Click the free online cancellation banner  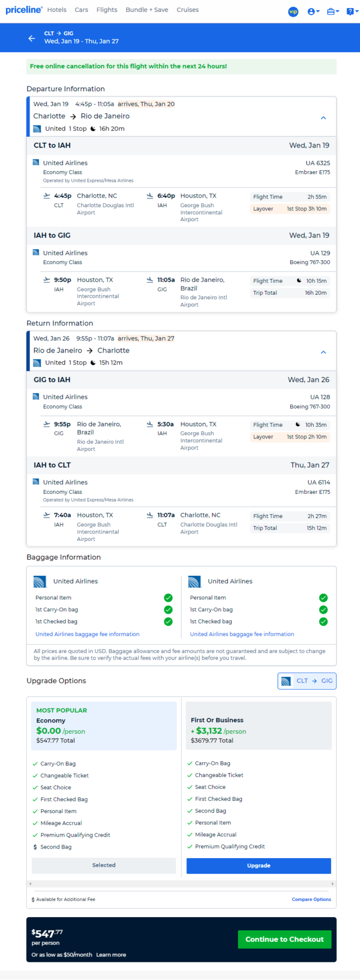182,67
